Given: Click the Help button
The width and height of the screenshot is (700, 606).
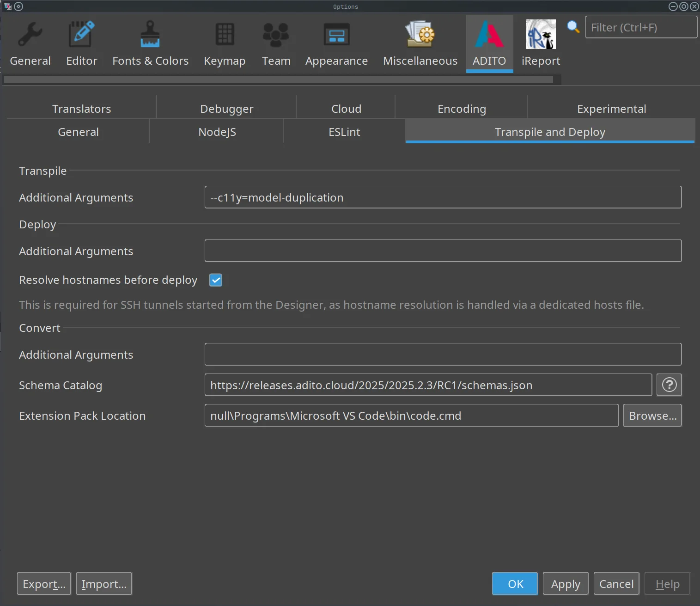Looking at the screenshot, I should point(667,584).
